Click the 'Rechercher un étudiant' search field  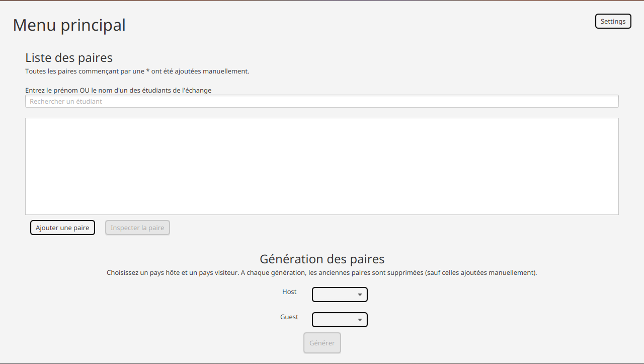pyautogui.click(x=321, y=101)
